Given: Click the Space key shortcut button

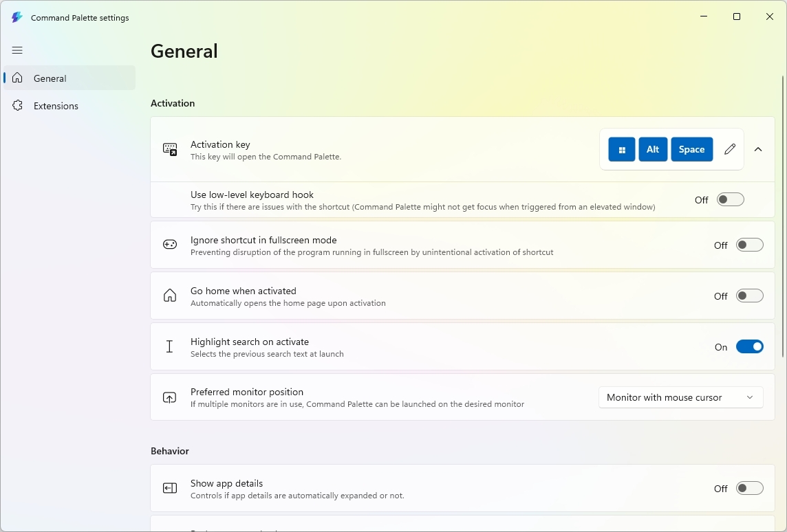Looking at the screenshot, I should click(691, 149).
